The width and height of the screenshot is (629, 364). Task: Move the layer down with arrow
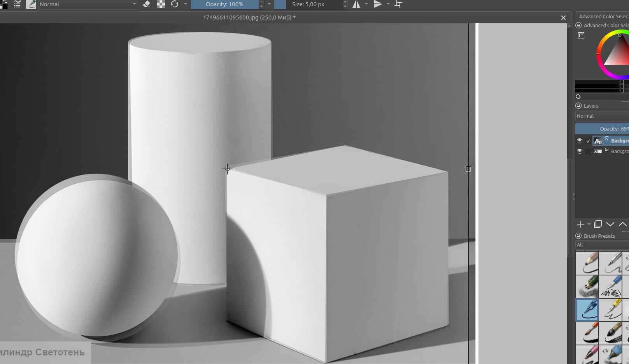tap(610, 224)
